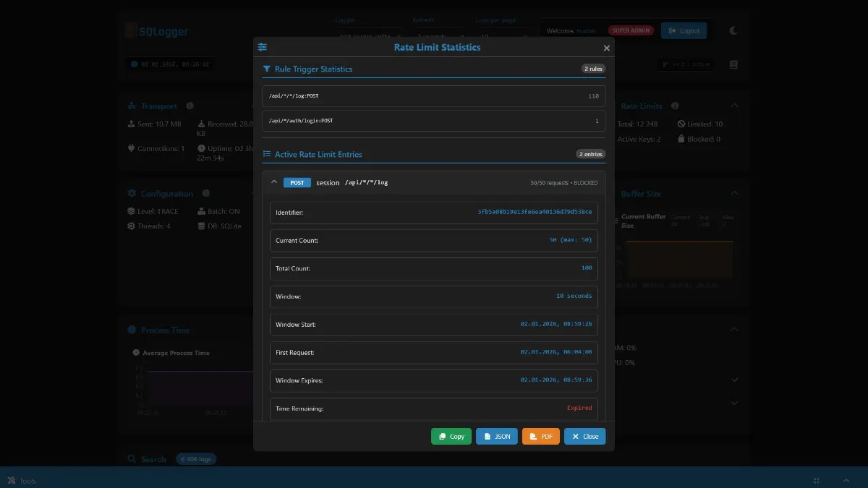Click the Connections plug icon

pos(131,148)
